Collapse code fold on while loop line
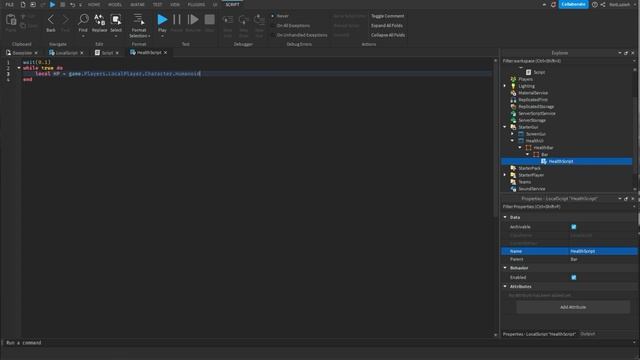 (19, 68)
